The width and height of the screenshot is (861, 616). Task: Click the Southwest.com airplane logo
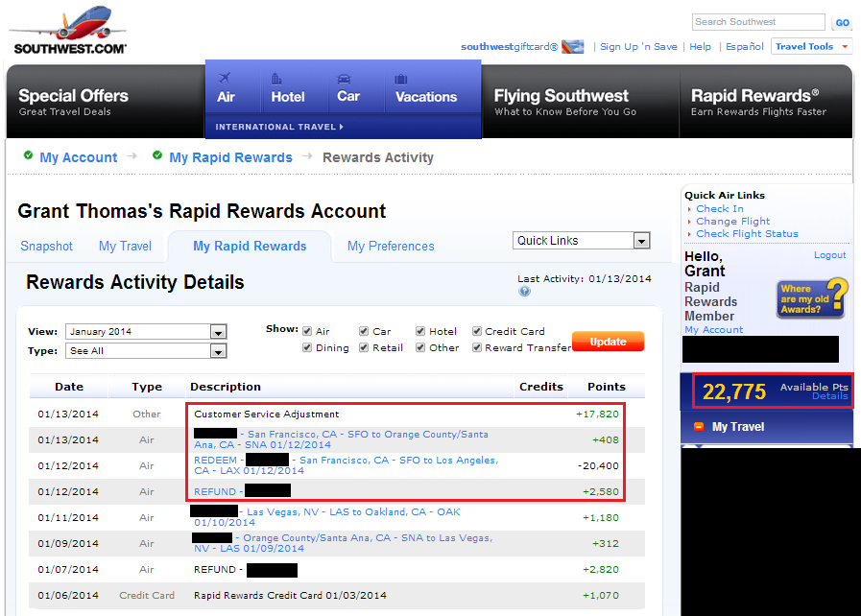[x=69, y=30]
